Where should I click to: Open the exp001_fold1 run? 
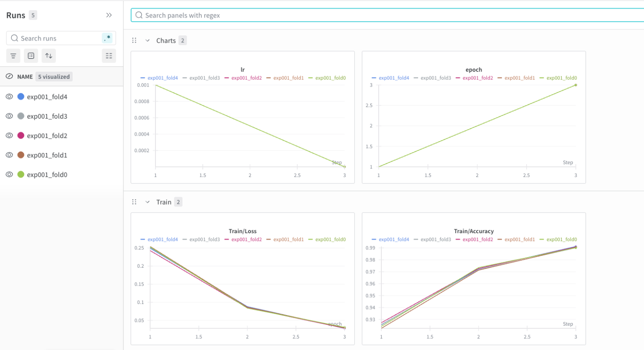click(47, 155)
